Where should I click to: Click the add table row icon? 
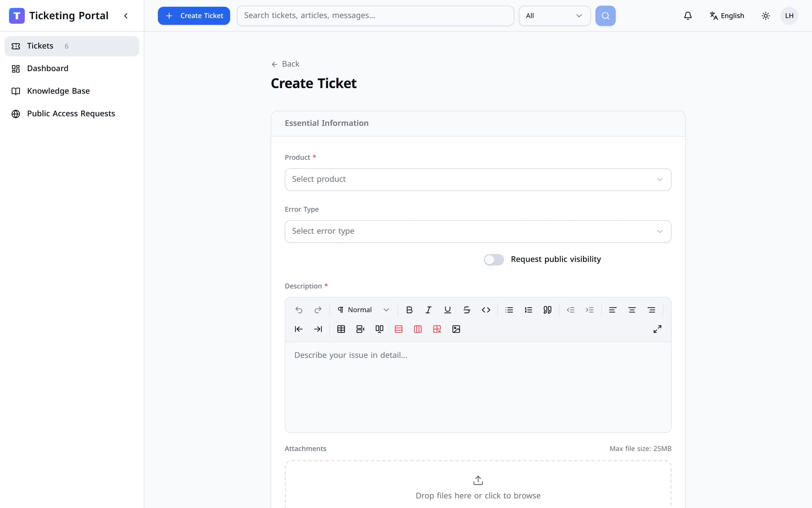(360, 329)
